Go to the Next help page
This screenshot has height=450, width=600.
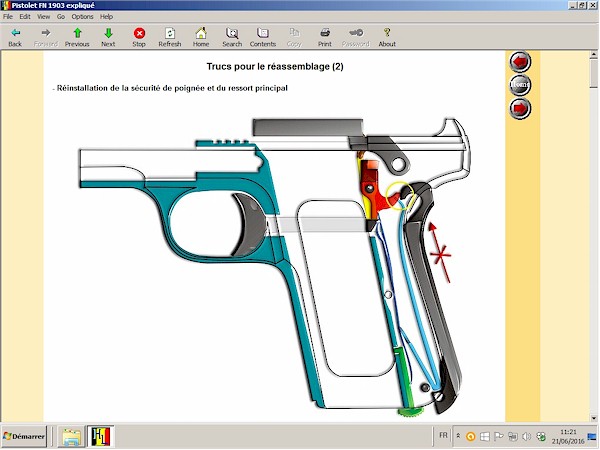tap(108, 37)
